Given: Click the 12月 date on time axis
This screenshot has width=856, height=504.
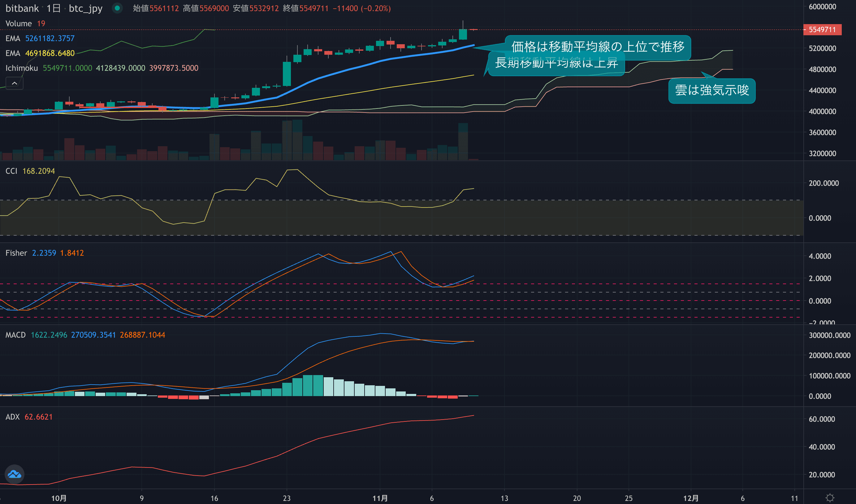Looking at the screenshot, I should point(690,498).
